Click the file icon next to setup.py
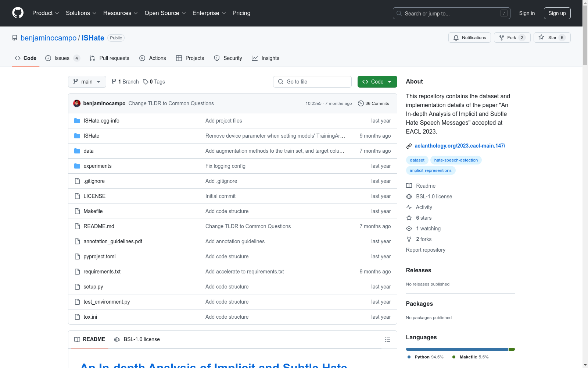Screen dimensions: 588x368 pyautogui.click(x=77, y=287)
